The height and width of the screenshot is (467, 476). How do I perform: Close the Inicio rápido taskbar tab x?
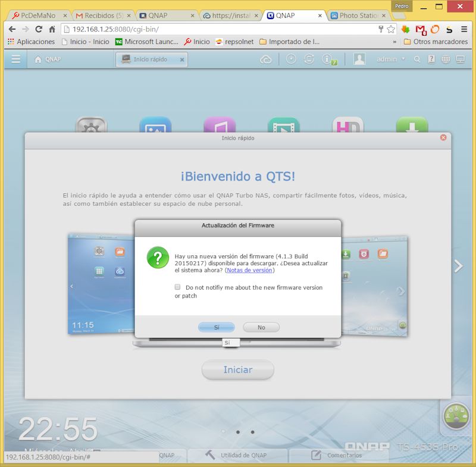(182, 59)
